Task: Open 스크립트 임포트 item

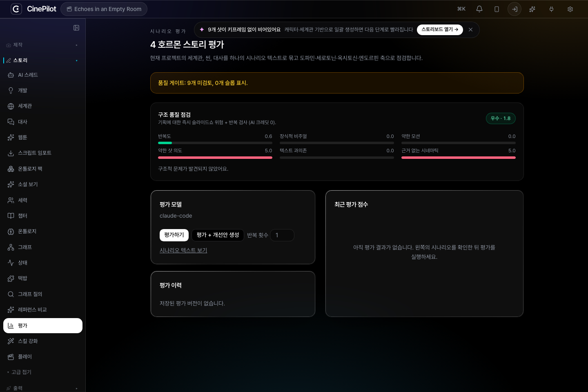Action: coord(42,153)
